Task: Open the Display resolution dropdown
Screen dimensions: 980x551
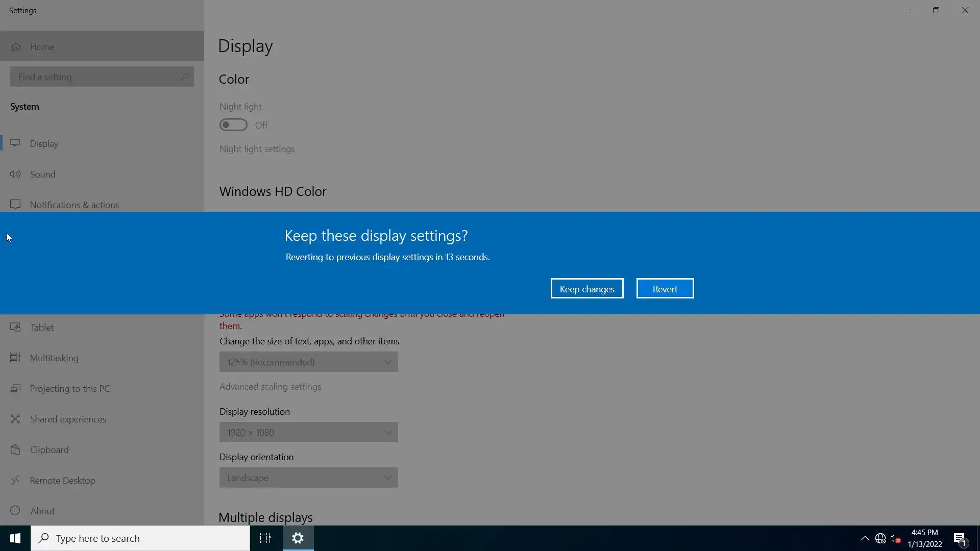Action: coord(308,432)
